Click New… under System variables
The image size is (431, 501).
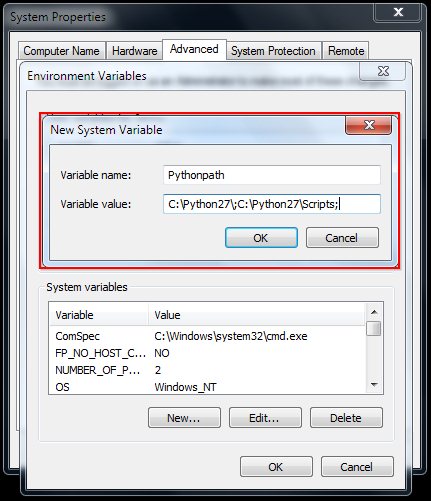pyautogui.click(x=184, y=417)
